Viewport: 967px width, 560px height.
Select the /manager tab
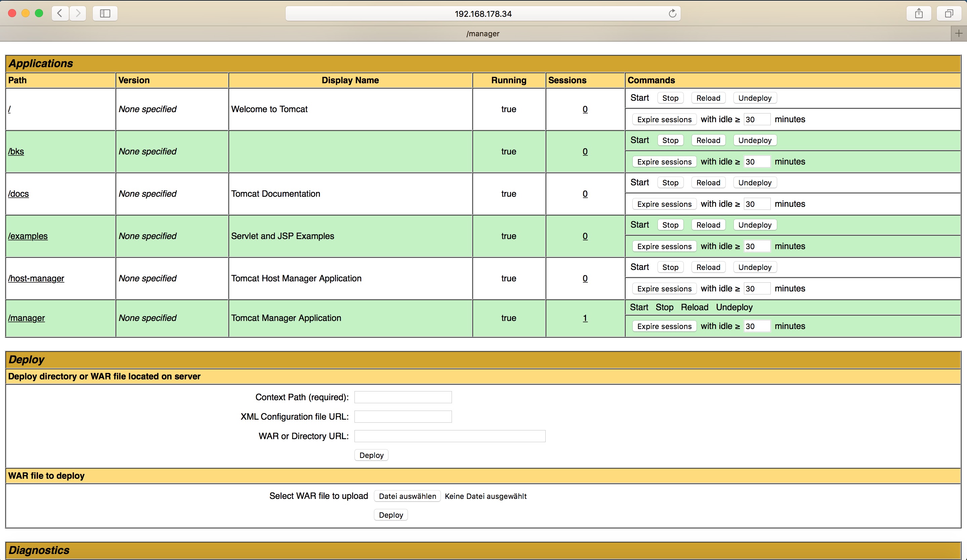[x=483, y=34]
